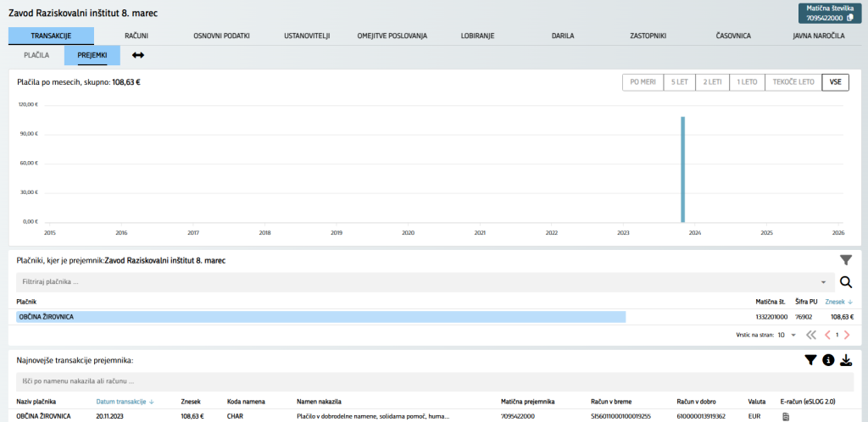Open transactions filter funnel icon
Viewport: 868px width, 422px height.
pos(810,360)
